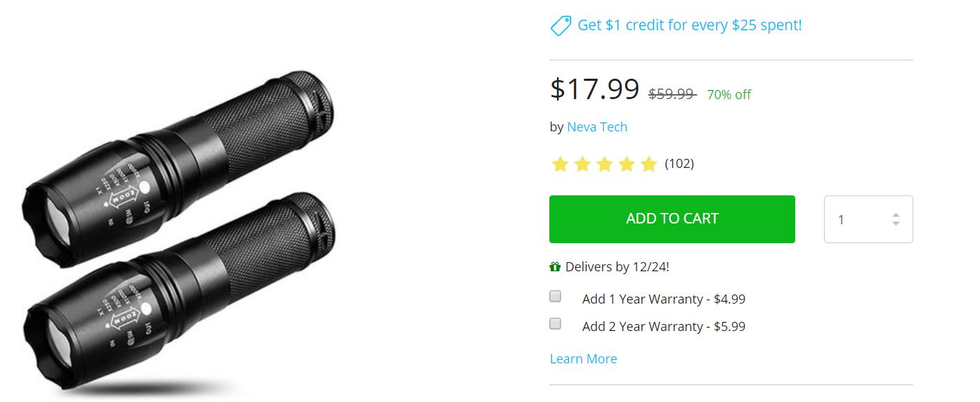Click the fifth rating star

649,164
